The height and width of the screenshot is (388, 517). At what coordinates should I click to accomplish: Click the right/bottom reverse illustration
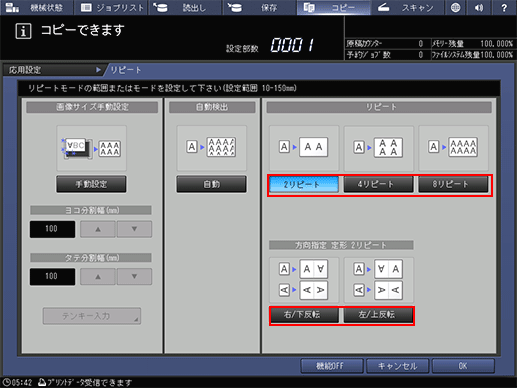304,279
